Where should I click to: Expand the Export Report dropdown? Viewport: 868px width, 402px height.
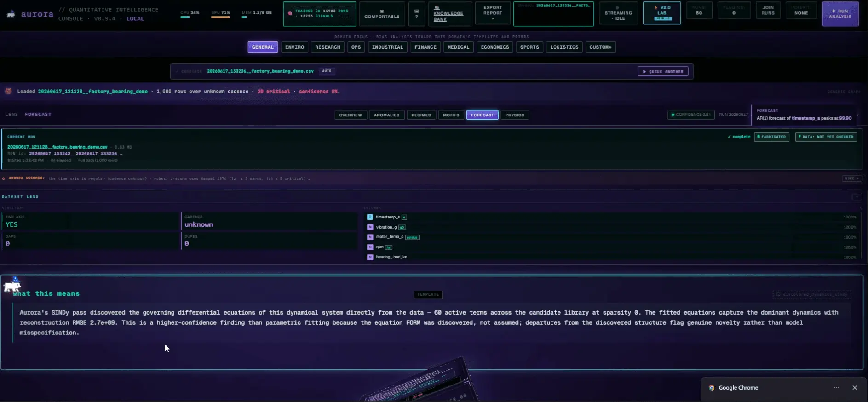pyautogui.click(x=493, y=13)
